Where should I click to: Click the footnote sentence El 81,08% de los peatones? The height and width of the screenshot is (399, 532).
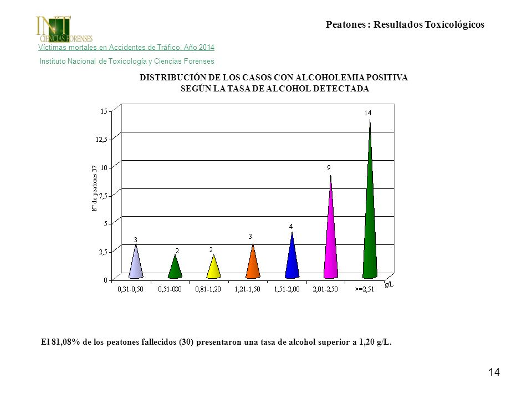click(x=216, y=342)
